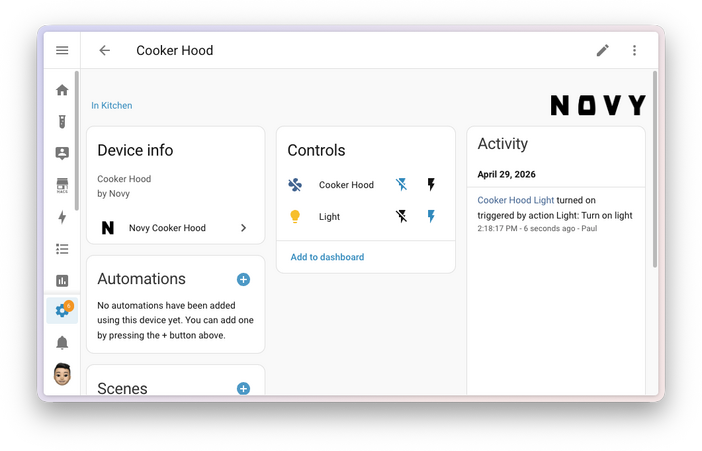Click the NOVY brand logo

[x=598, y=105]
